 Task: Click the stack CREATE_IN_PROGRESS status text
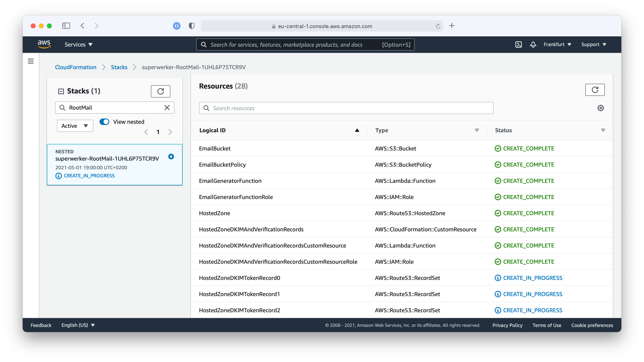coord(89,176)
